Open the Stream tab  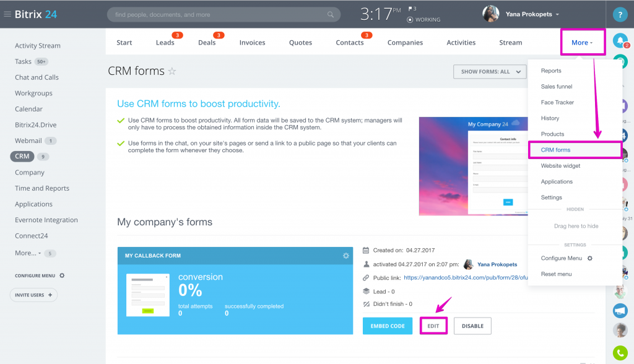pyautogui.click(x=511, y=43)
